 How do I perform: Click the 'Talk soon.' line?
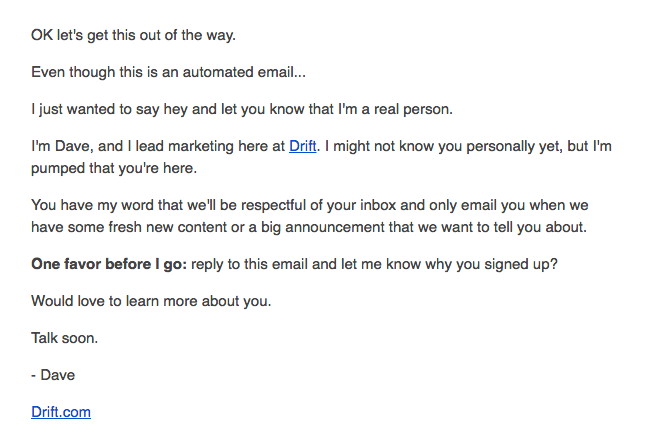(65, 338)
